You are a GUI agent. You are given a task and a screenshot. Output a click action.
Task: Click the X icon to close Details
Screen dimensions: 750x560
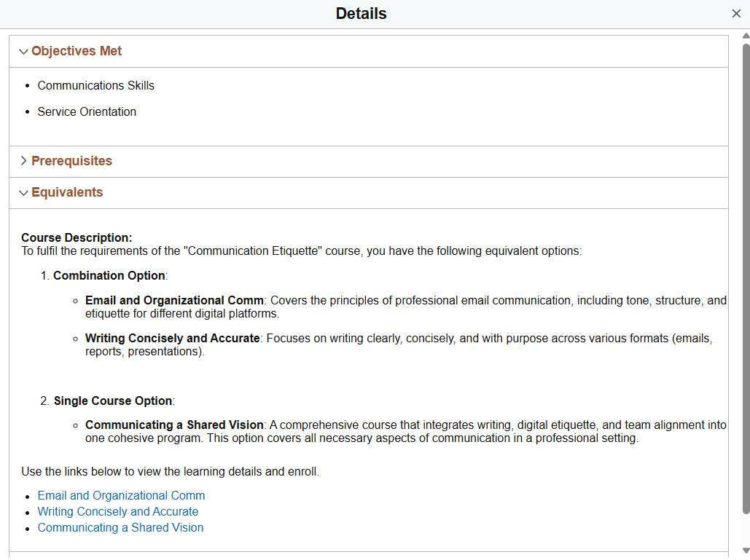736,13
